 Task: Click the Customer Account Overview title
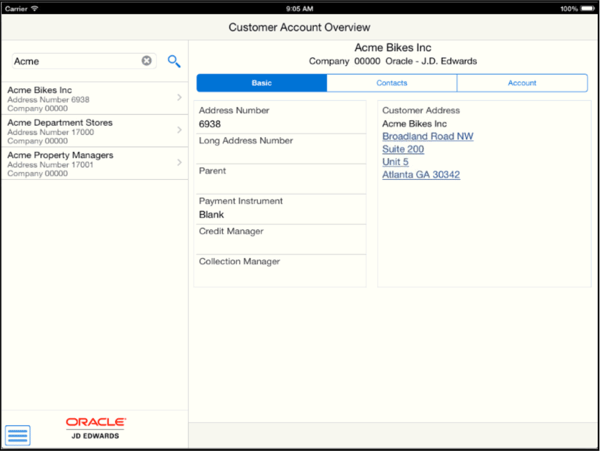(x=299, y=28)
